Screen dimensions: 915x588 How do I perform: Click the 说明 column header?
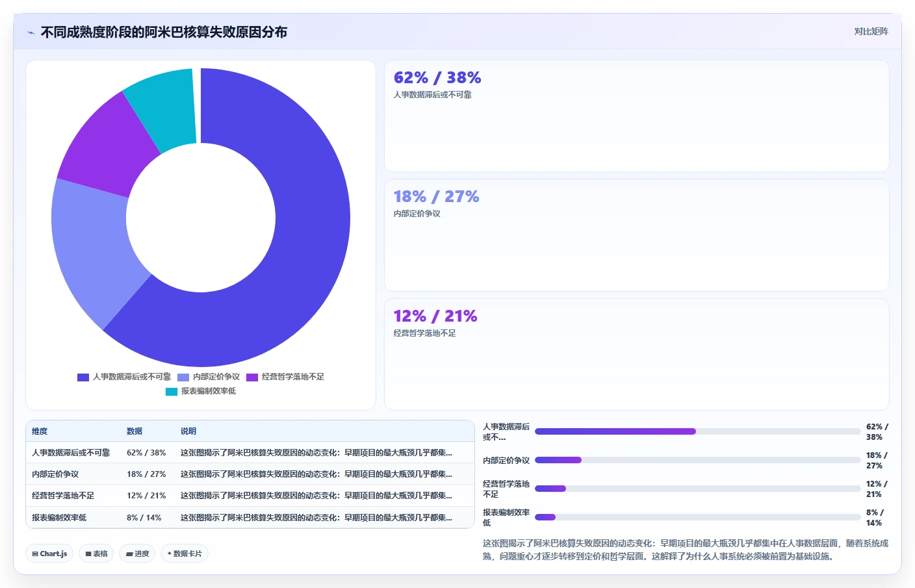188,431
